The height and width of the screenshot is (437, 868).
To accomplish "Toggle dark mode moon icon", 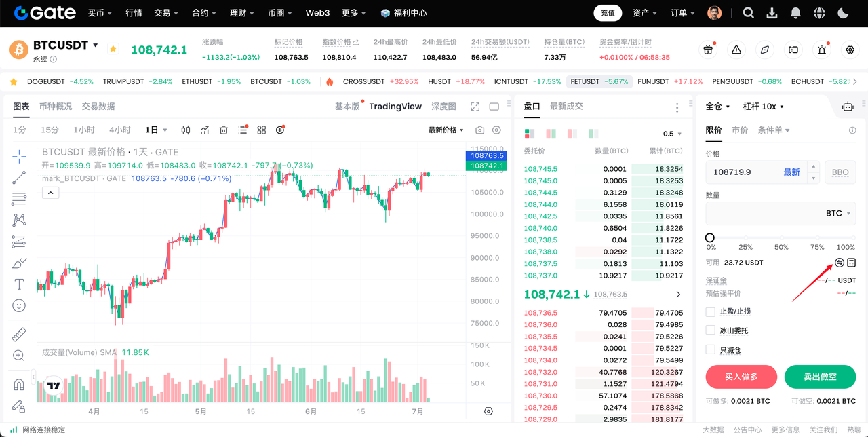I will click(x=843, y=13).
